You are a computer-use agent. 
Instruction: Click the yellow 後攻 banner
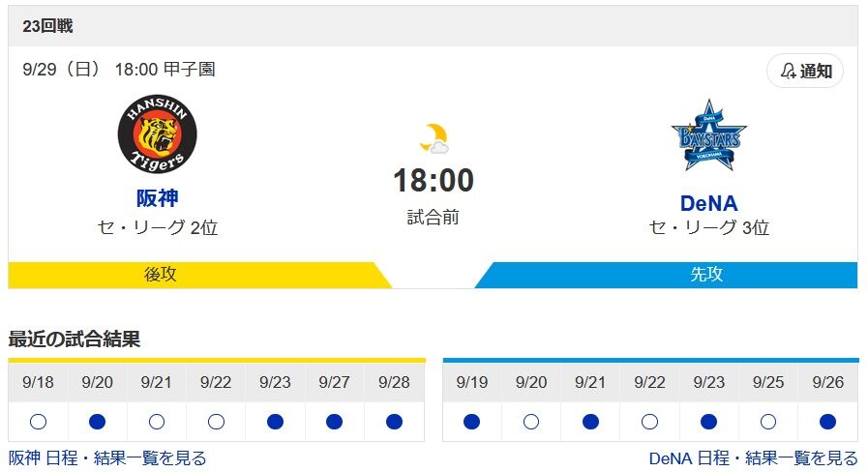tap(160, 275)
